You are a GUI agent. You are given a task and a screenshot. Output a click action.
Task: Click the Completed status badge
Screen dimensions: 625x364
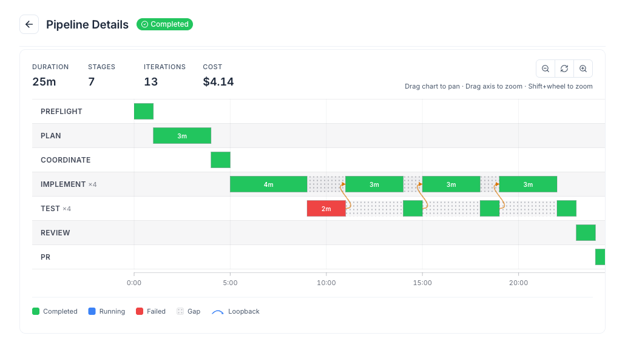164,24
